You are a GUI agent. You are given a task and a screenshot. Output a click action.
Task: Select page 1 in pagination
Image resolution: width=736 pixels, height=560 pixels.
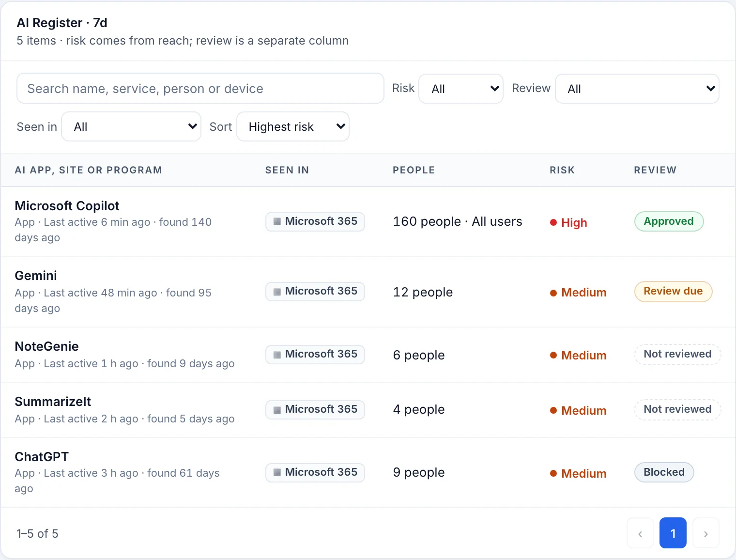click(x=673, y=533)
